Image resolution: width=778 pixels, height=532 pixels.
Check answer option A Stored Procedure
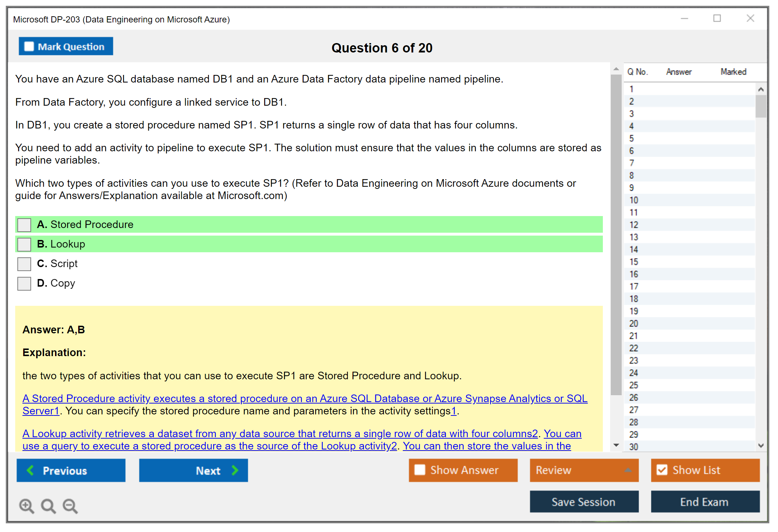pyautogui.click(x=24, y=225)
